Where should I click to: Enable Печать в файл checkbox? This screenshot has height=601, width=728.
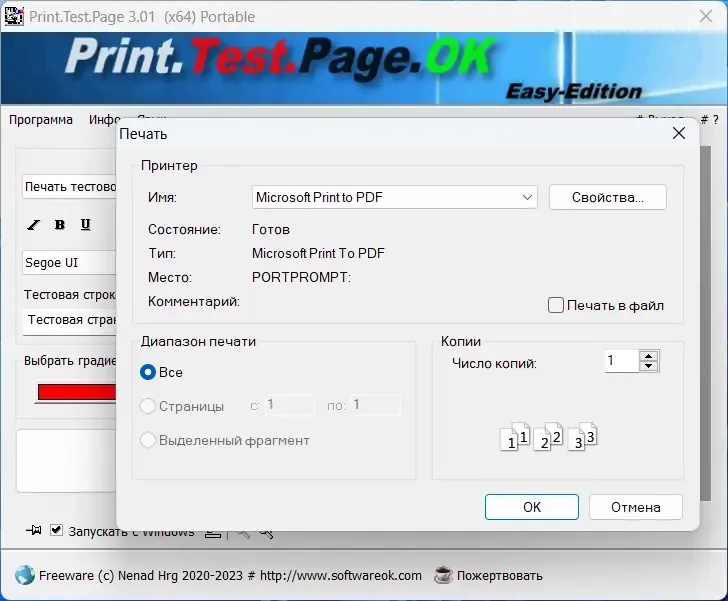pos(555,305)
